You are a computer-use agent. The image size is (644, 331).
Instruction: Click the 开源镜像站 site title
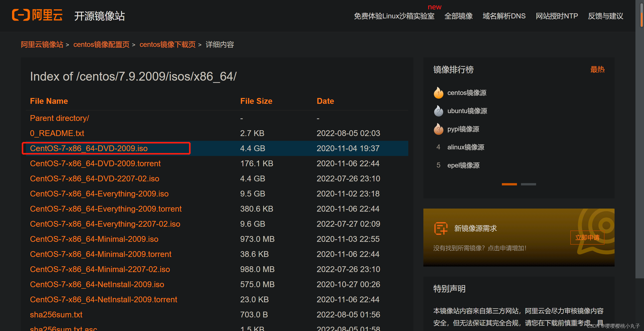pos(99,16)
